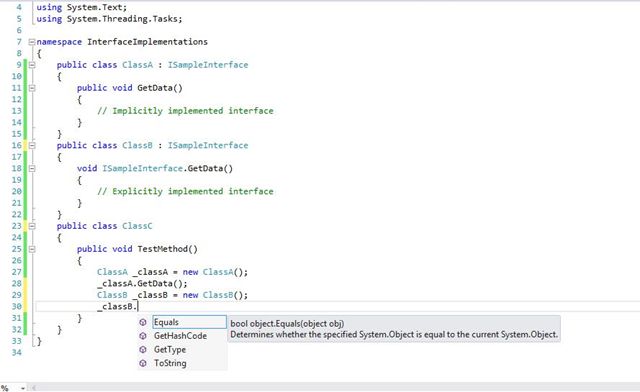Click the Equals method description tooltip
This screenshot has width=640, height=392.
pyautogui.click(x=394, y=329)
